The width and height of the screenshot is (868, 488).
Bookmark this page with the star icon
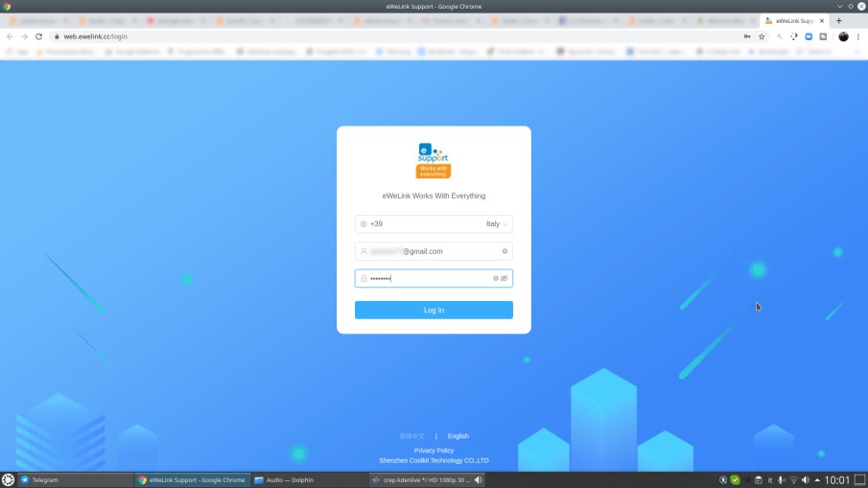(762, 36)
